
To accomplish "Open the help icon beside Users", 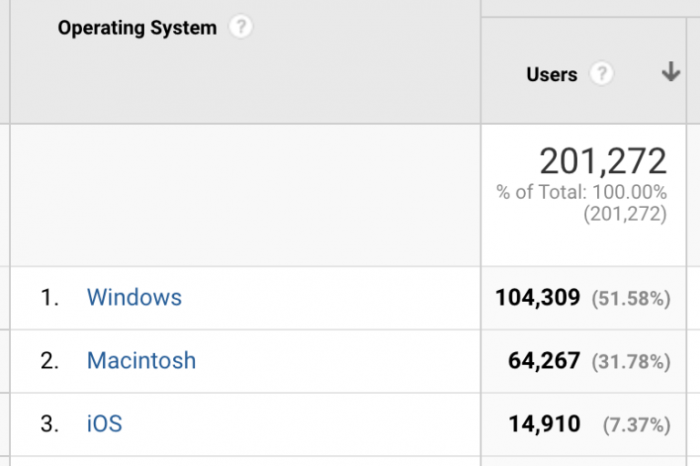I will 601,73.
